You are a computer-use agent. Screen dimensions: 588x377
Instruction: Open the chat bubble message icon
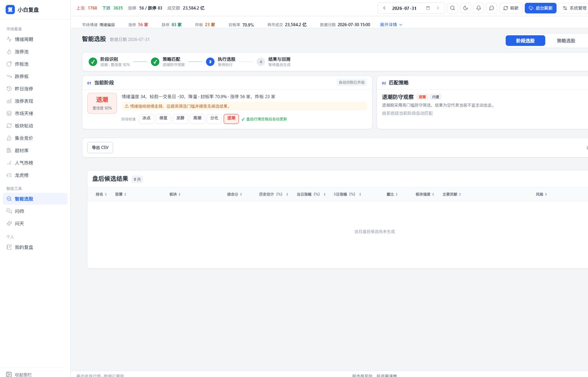tap(492, 8)
